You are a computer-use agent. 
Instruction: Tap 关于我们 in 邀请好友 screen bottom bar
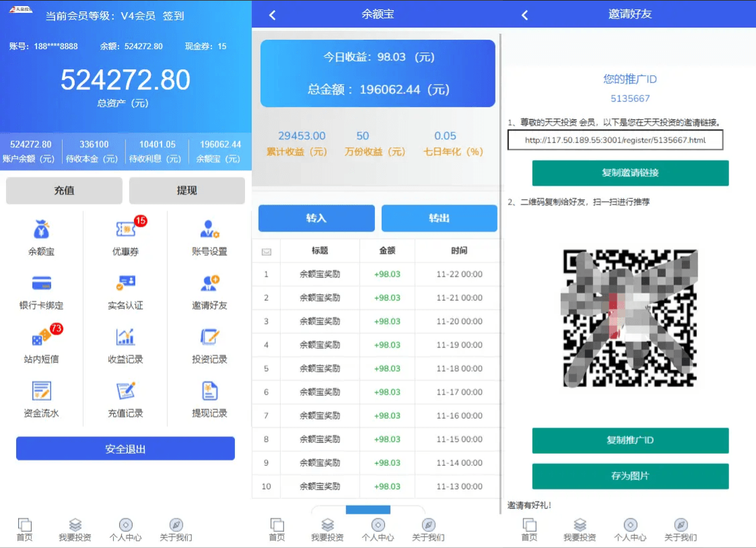point(681,530)
